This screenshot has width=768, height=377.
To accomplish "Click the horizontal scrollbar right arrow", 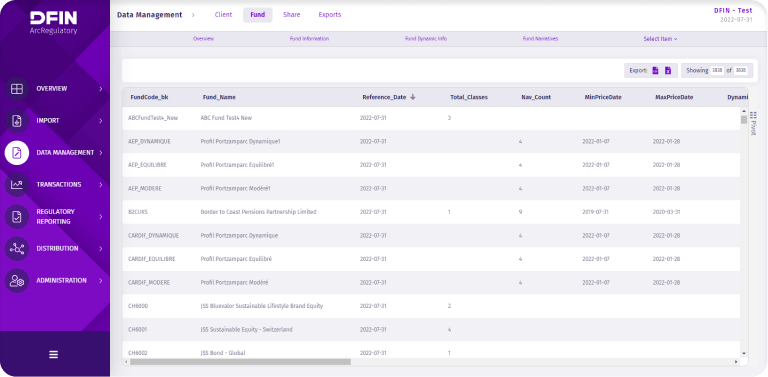I will click(736, 362).
